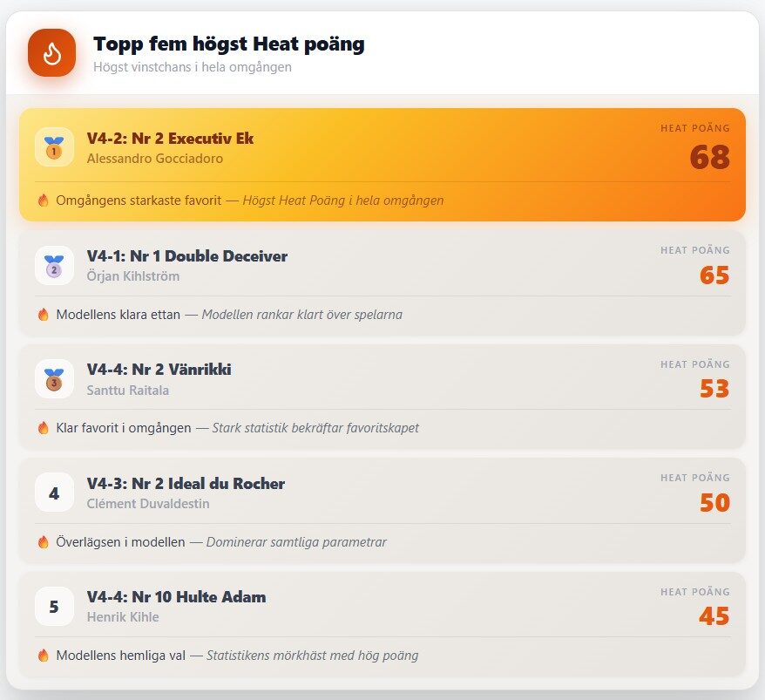Viewport: 765px width, 700px height.
Task: Select the V4-4: Nr 2 Vänrikki title
Action: click(x=159, y=370)
